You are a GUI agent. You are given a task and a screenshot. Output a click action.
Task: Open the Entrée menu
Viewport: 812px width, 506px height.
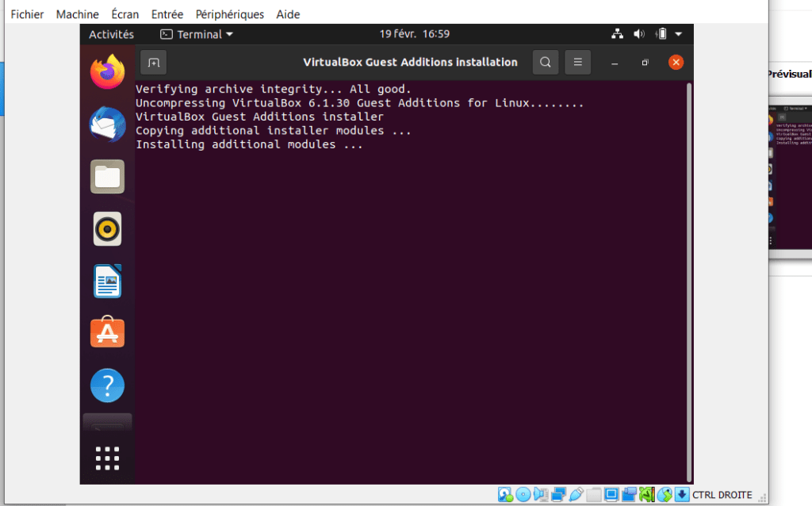[x=167, y=14]
